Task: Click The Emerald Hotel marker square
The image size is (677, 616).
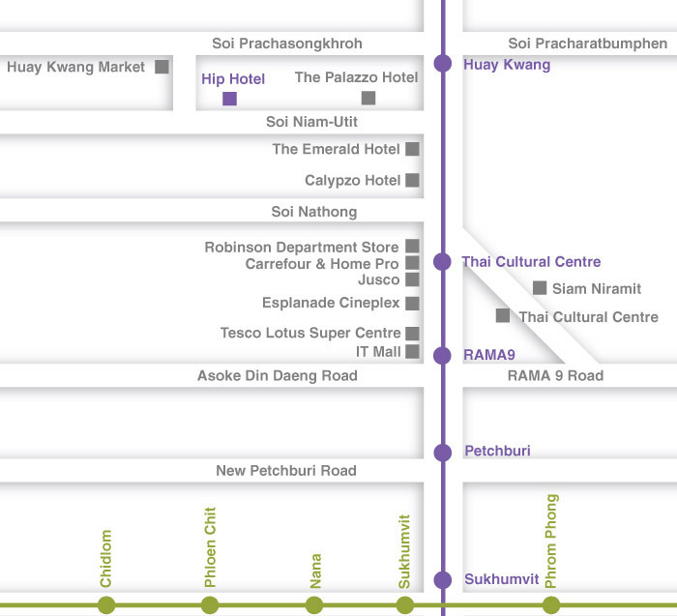Action: [x=412, y=149]
